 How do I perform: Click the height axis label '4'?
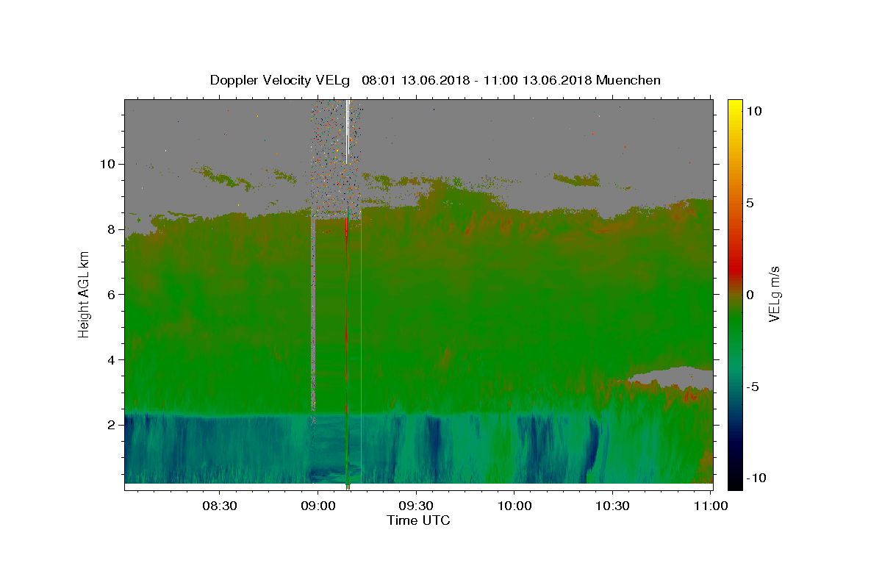pos(111,359)
